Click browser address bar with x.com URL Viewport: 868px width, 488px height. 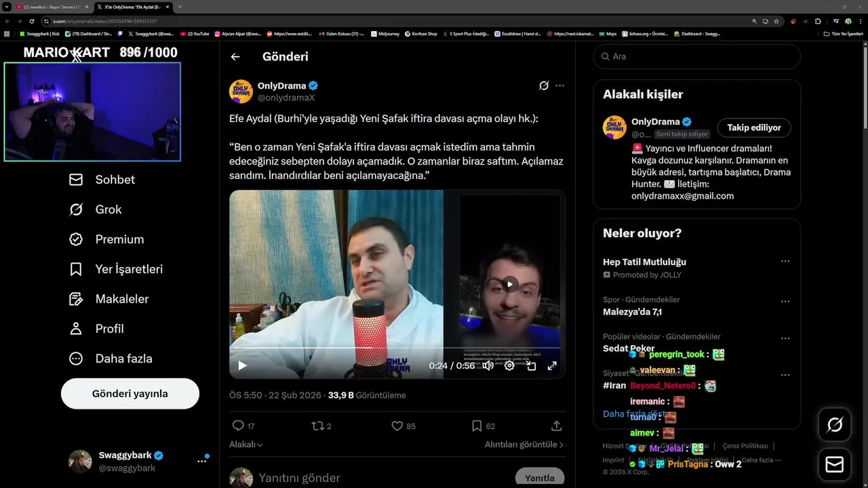(x=400, y=21)
